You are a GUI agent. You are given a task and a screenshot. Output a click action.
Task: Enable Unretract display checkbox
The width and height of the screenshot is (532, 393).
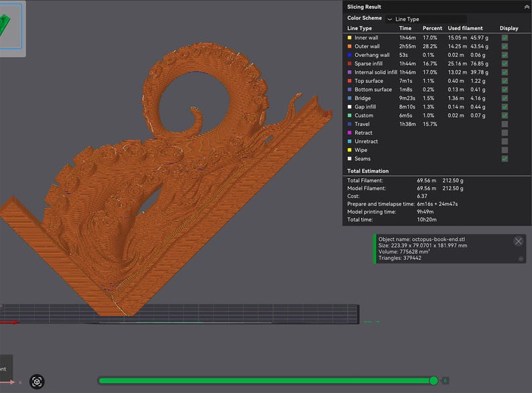(x=505, y=141)
